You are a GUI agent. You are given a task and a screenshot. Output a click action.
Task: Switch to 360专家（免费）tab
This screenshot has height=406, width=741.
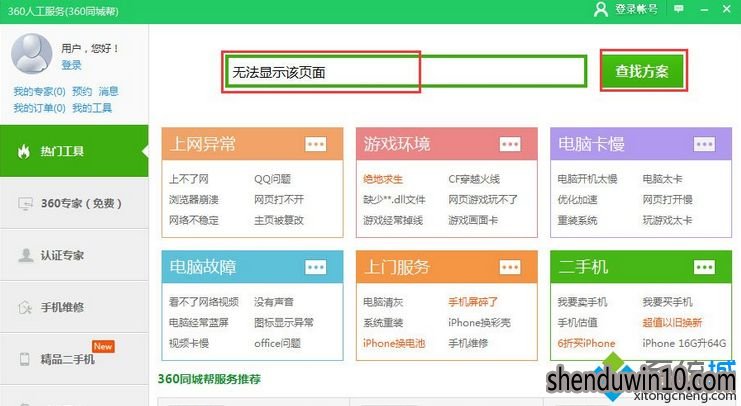tap(74, 203)
